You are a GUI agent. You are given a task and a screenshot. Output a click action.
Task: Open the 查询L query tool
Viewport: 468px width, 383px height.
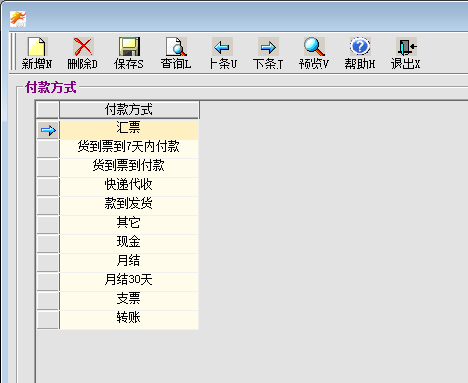click(176, 53)
